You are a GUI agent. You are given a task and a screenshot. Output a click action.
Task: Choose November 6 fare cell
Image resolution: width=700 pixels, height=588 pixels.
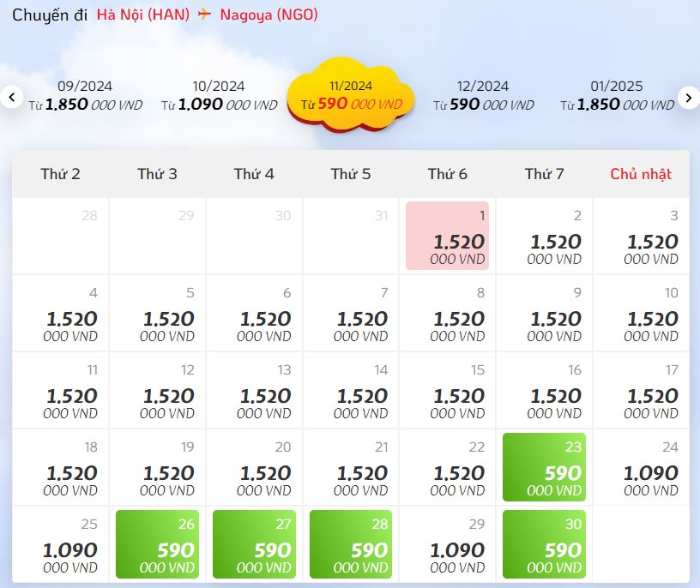point(254,313)
